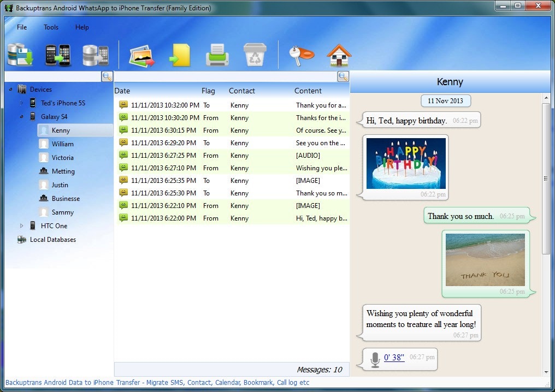The width and height of the screenshot is (555, 392).
Task: Click the magnifier above the message list
Action: [x=343, y=76]
